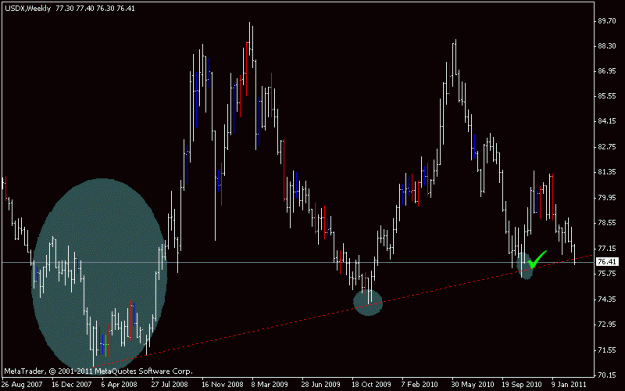Screen dimensions: 625x391
Task: Click the 89.70 price axis label
Action: pyautogui.click(x=607, y=21)
